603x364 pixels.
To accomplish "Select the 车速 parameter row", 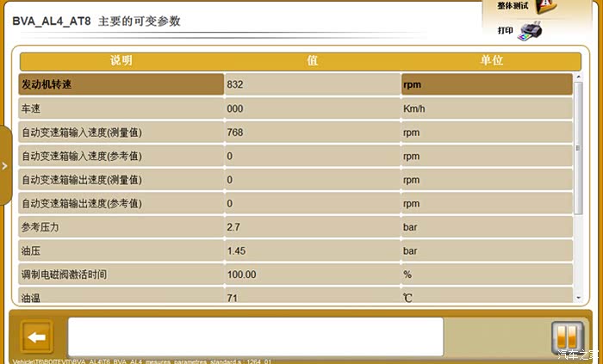I will coord(121,109).
